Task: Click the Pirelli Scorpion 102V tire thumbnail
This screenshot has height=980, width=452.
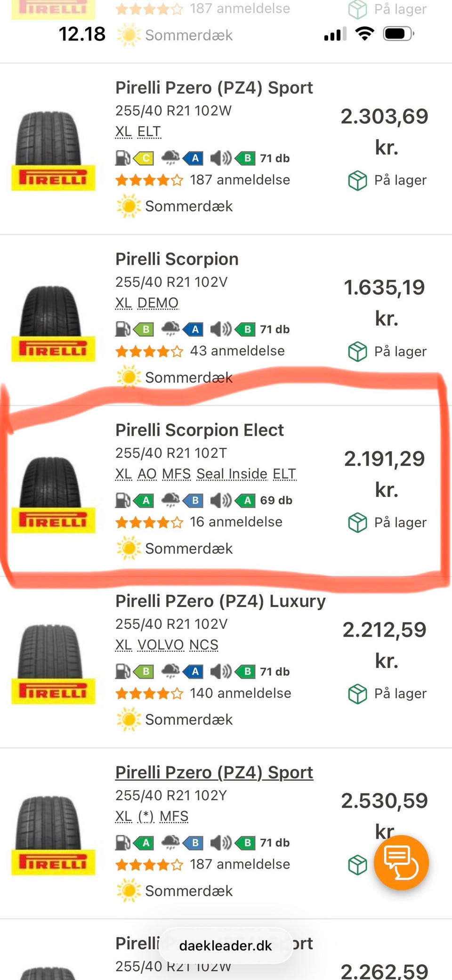Action: click(x=53, y=324)
